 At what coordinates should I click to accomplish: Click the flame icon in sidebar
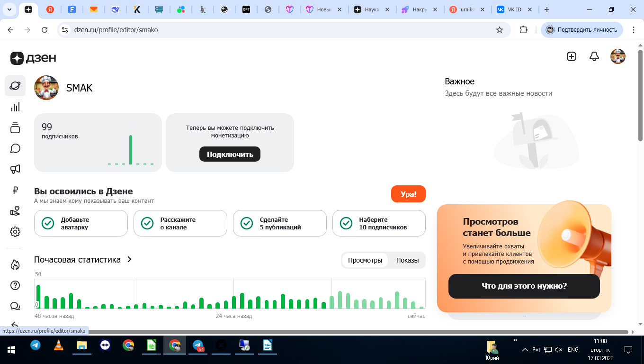coord(15,264)
